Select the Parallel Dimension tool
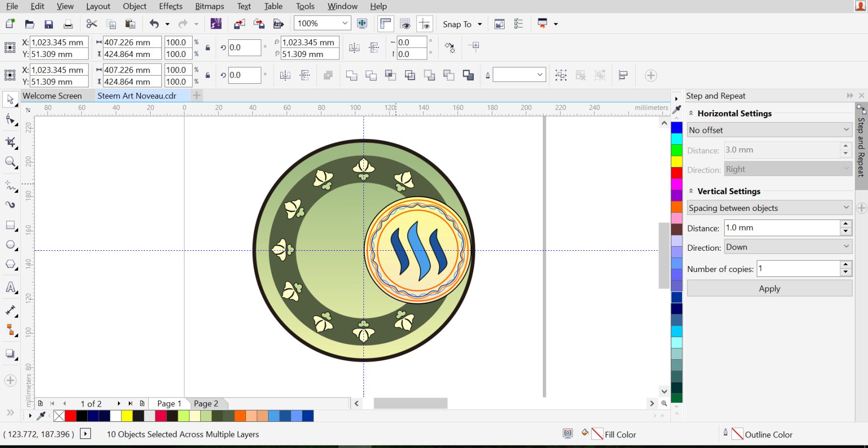868x448 pixels. pos(10,310)
